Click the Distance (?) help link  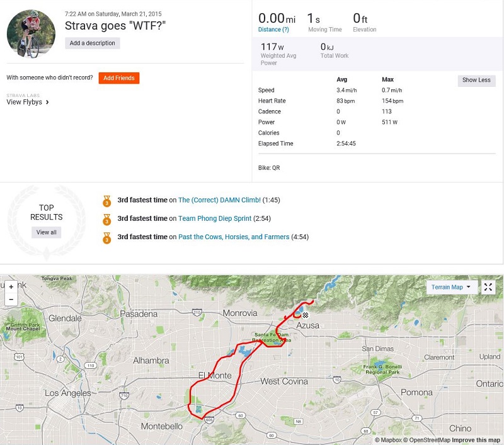pyautogui.click(x=274, y=30)
